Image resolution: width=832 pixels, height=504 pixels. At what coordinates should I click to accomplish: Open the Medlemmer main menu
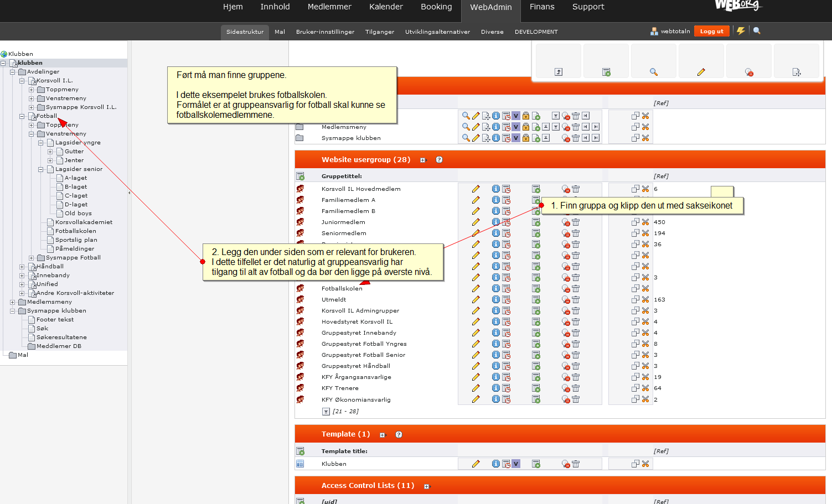pos(329,7)
